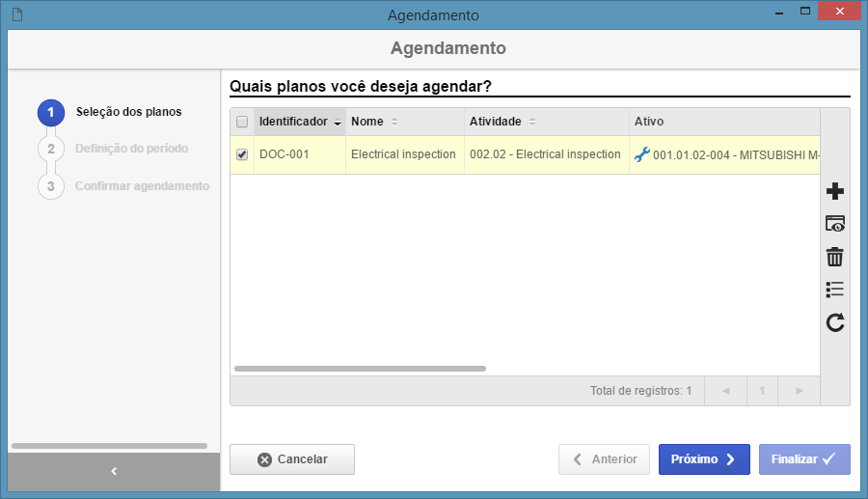The image size is (868, 499).
Task: Sort by Identificador column arrow
Action: point(338,123)
